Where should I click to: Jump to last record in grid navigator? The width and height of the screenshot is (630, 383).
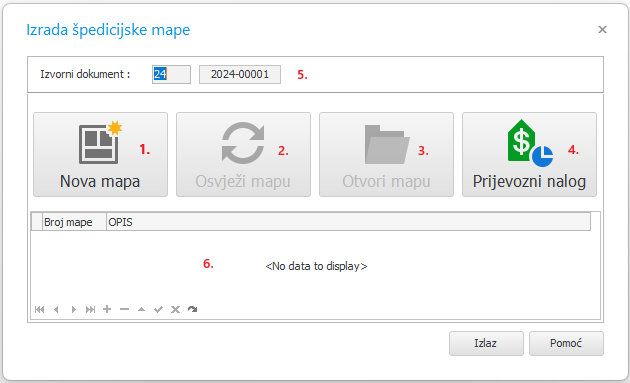[90, 309]
